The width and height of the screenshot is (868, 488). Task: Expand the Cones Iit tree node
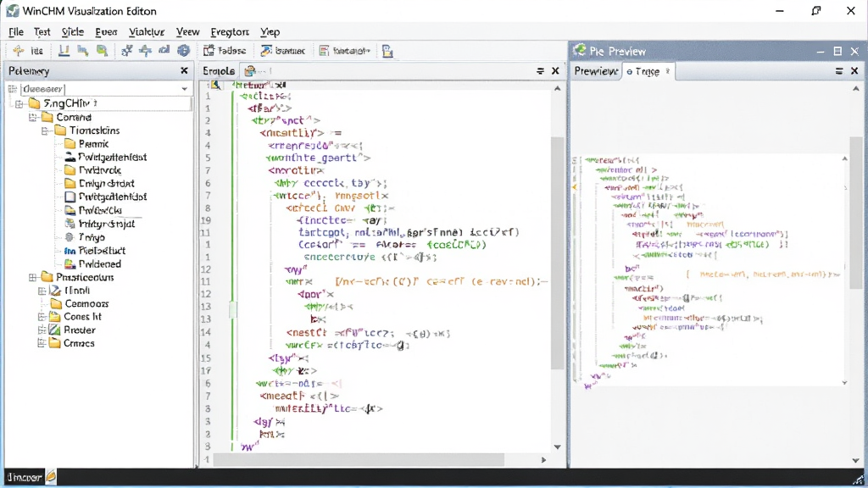42,317
